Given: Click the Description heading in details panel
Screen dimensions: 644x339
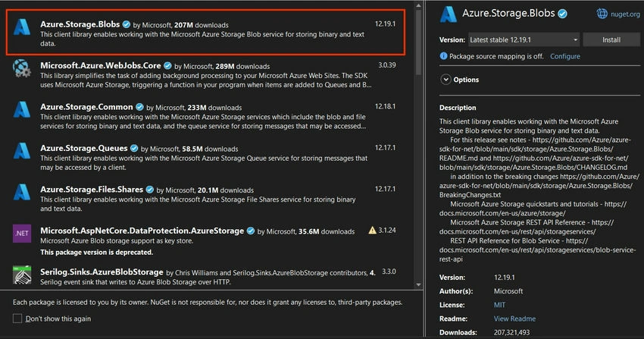Looking at the screenshot, I should coord(458,108).
